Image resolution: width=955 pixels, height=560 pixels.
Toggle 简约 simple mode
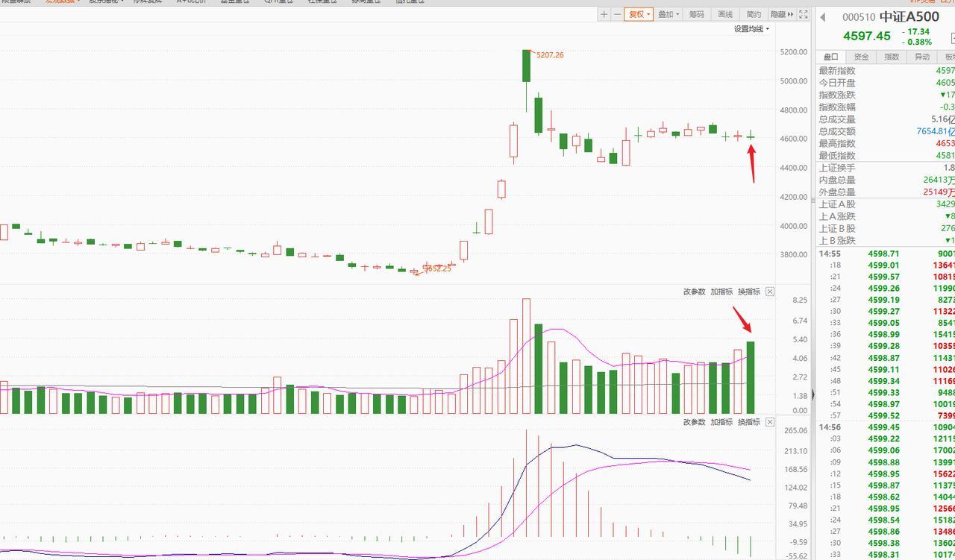[x=754, y=14]
